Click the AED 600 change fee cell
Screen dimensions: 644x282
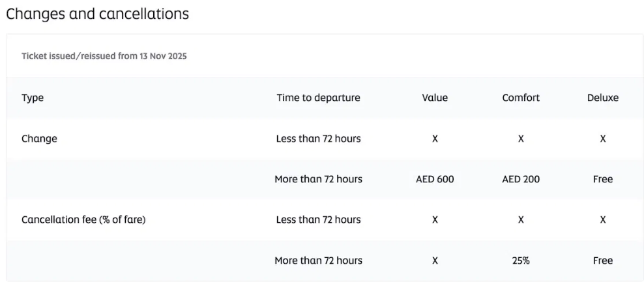435,179
